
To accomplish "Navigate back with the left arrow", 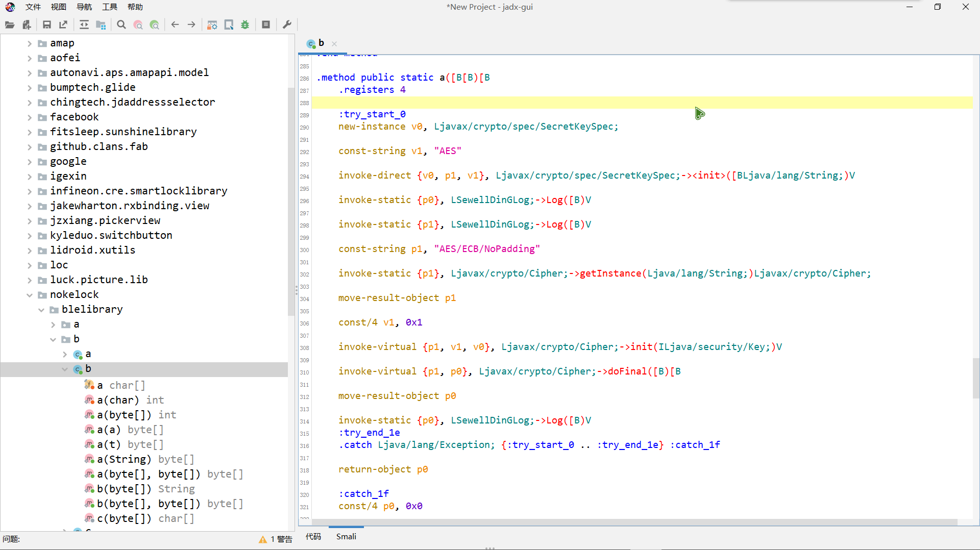I will coord(175,24).
